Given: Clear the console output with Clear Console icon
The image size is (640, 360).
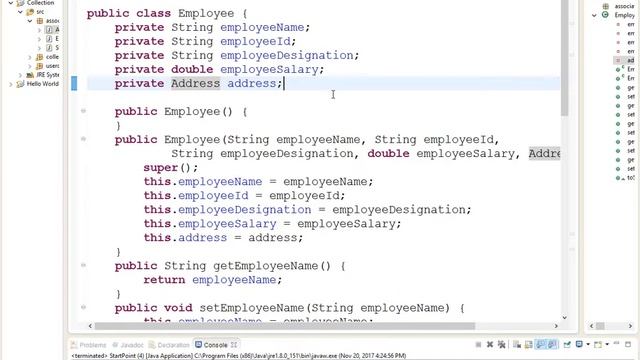Looking at the screenshot, I should (517, 345).
